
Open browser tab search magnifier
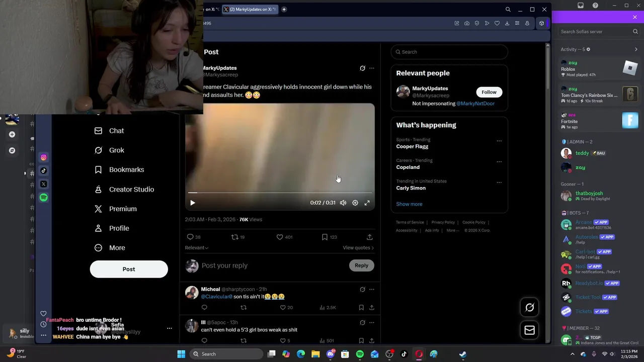508,9
